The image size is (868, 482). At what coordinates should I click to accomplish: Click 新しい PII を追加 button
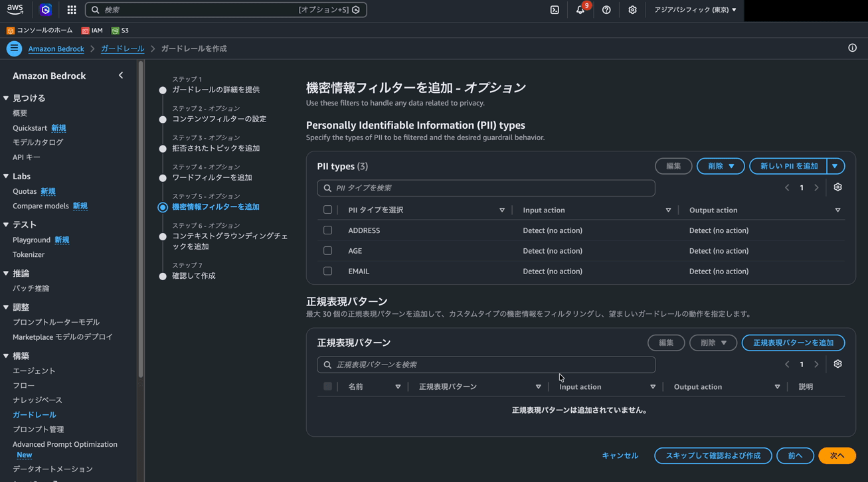(x=788, y=166)
